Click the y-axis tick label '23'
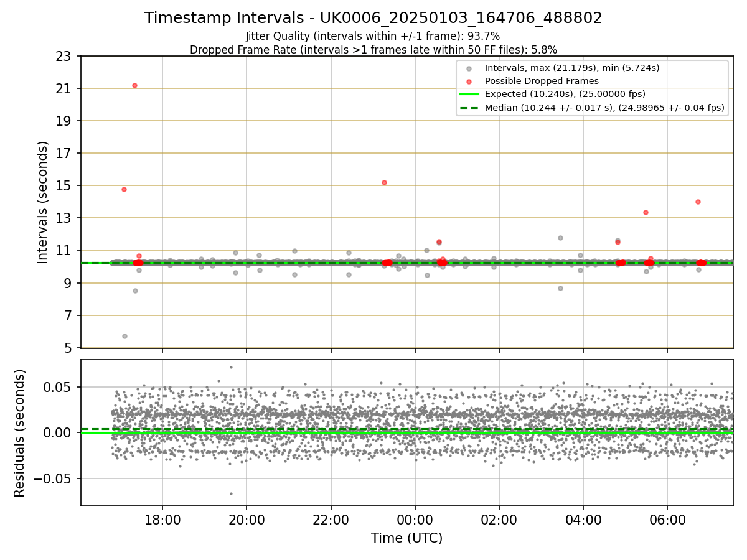This screenshot has width=747, height=560. coord(64,57)
